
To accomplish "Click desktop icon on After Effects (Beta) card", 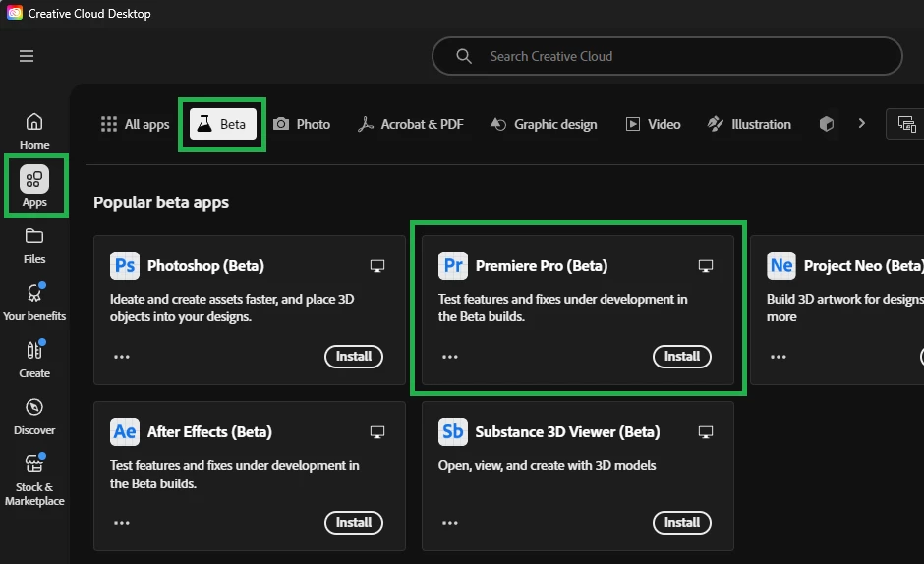I will 377,432.
